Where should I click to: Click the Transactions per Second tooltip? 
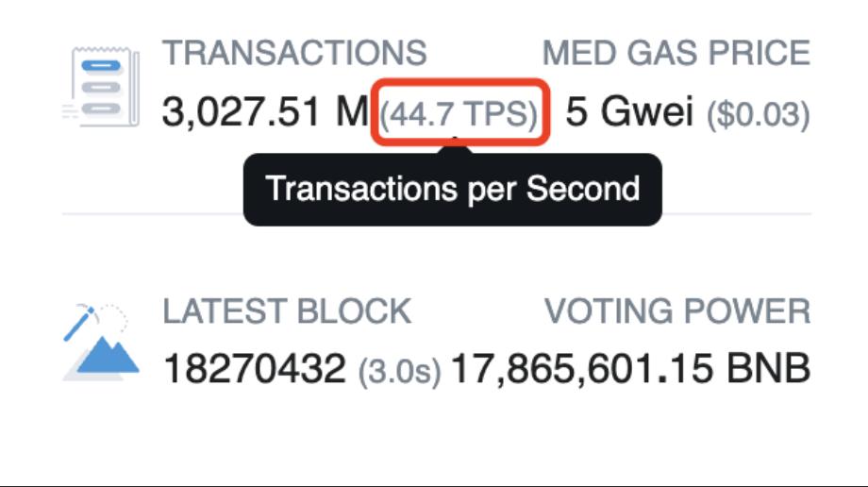click(x=453, y=189)
